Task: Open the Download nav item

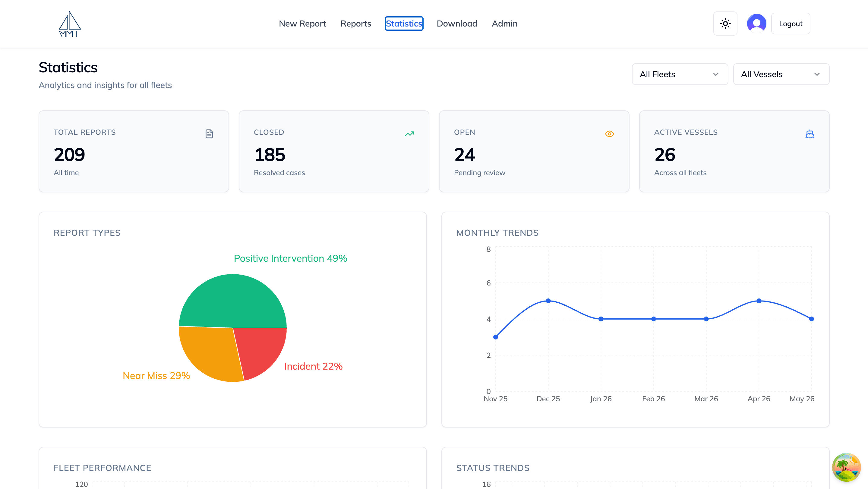Action: pyautogui.click(x=456, y=24)
